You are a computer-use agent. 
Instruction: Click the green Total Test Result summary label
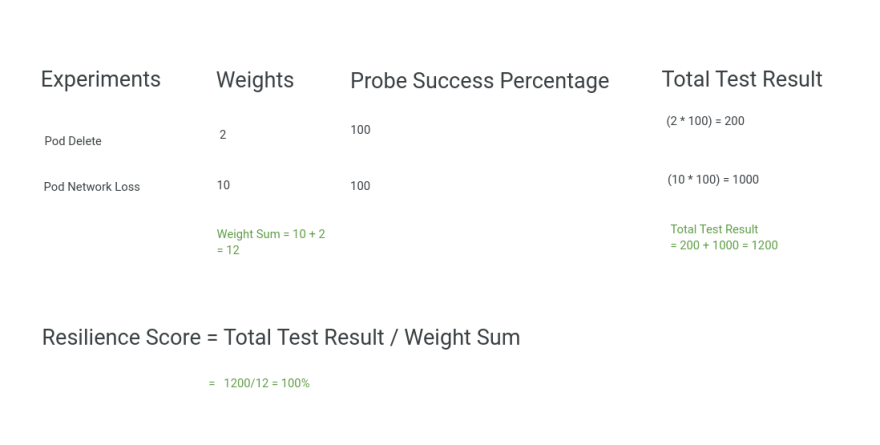pyautogui.click(x=714, y=229)
